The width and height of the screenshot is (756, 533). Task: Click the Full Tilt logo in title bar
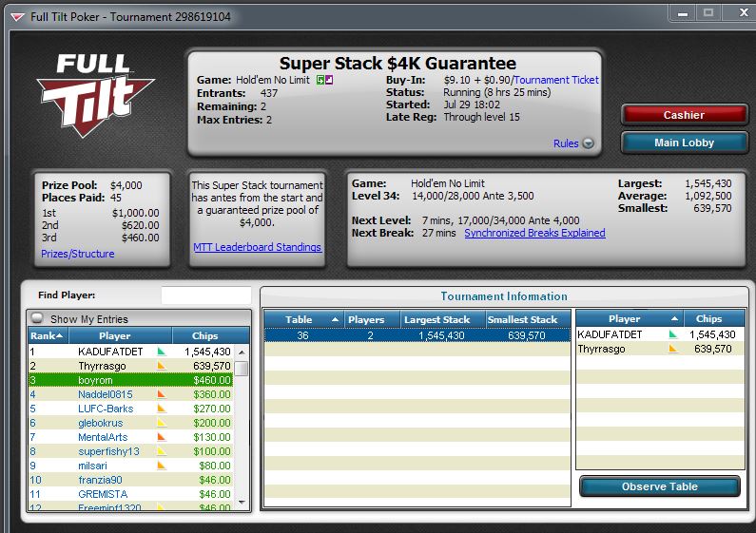[17, 17]
